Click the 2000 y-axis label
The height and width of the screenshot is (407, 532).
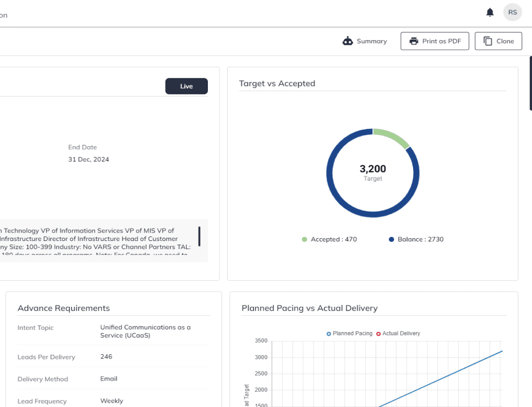261,390
